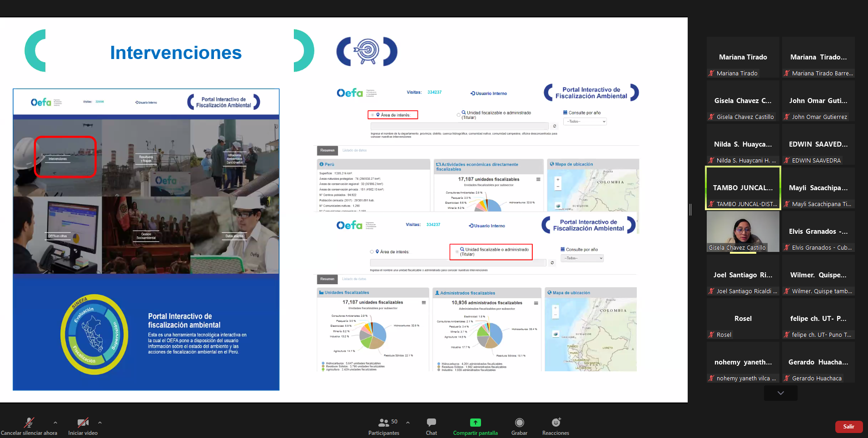Click muted mic icon for Gerardo Huachaca
868x438 pixels.
pos(787,378)
